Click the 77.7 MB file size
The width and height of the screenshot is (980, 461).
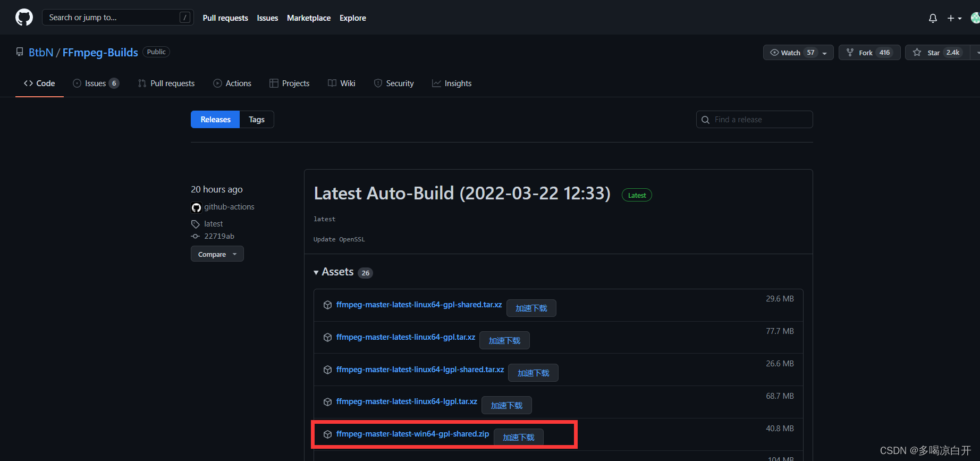click(x=780, y=331)
